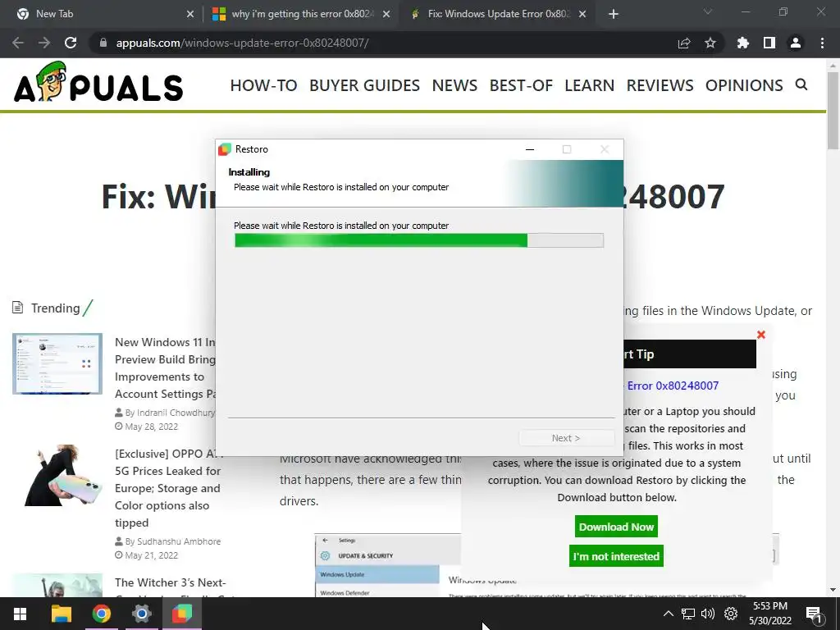Open the Chrome profile avatar

(x=796, y=43)
